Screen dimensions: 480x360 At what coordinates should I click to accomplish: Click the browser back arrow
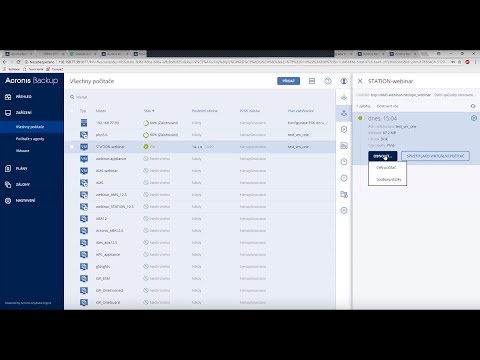pyautogui.click(x=4, y=62)
